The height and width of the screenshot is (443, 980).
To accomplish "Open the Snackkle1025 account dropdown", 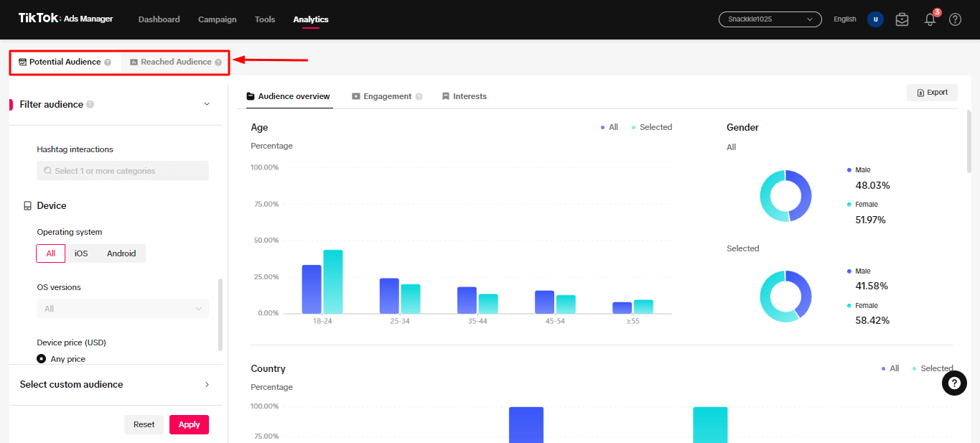I will coord(769,19).
